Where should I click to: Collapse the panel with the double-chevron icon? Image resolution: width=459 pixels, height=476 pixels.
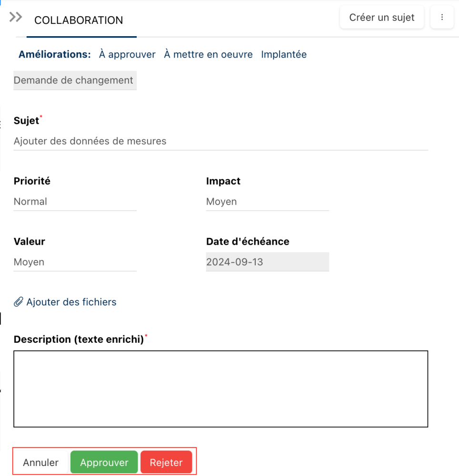(16, 17)
